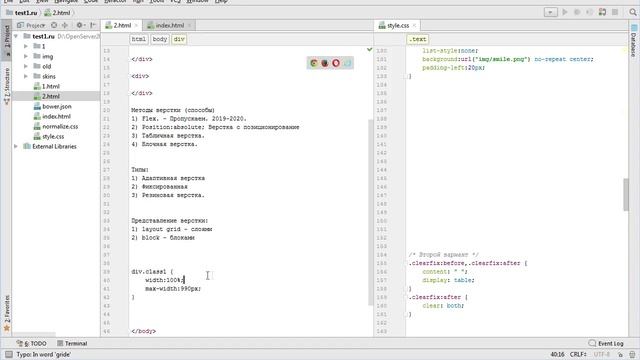Open Search Everywhere magnifier icon

633,12
